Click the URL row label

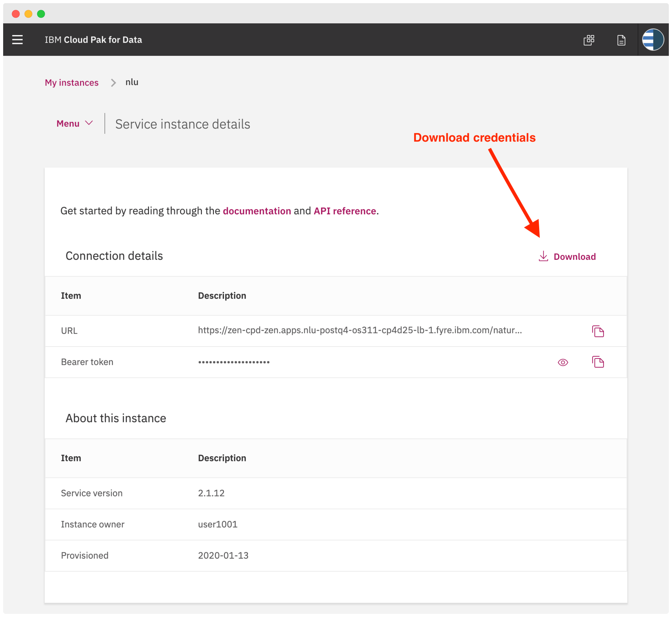coord(69,331)
